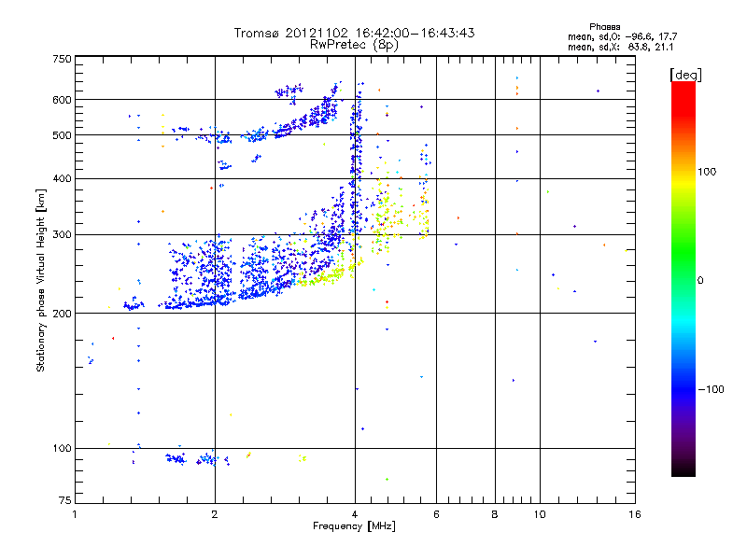Click the x-axis tick label '8'
This screenshot has width=747, height=560.
tap(495, 514)
